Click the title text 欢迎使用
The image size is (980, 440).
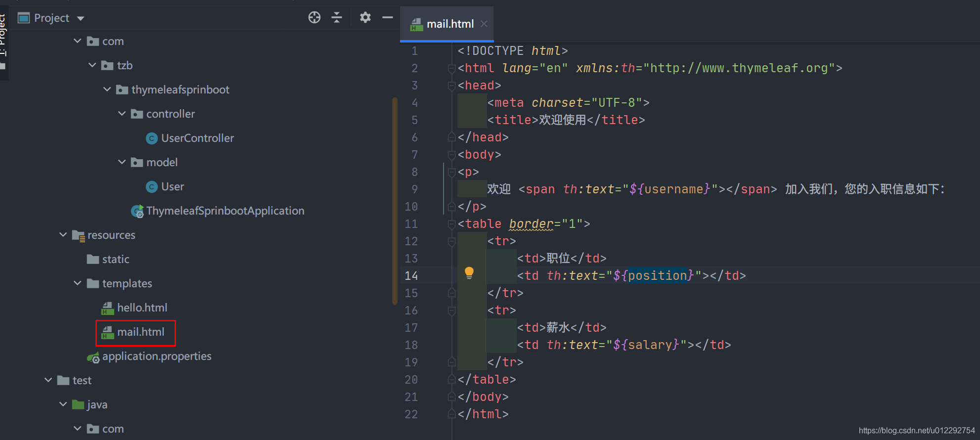pos(563,120)
